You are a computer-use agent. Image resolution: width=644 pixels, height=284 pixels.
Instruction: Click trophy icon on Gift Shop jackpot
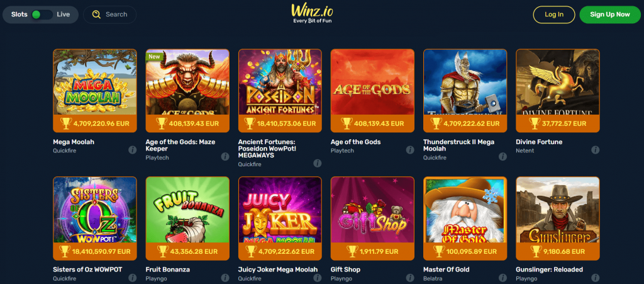point(352,251)
